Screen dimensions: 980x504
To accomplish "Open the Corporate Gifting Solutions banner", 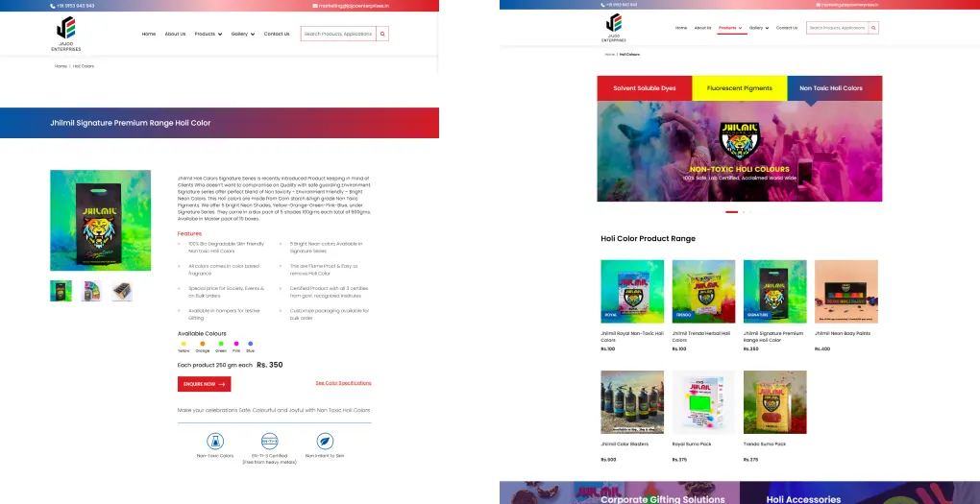I will (x=620, y=492).
